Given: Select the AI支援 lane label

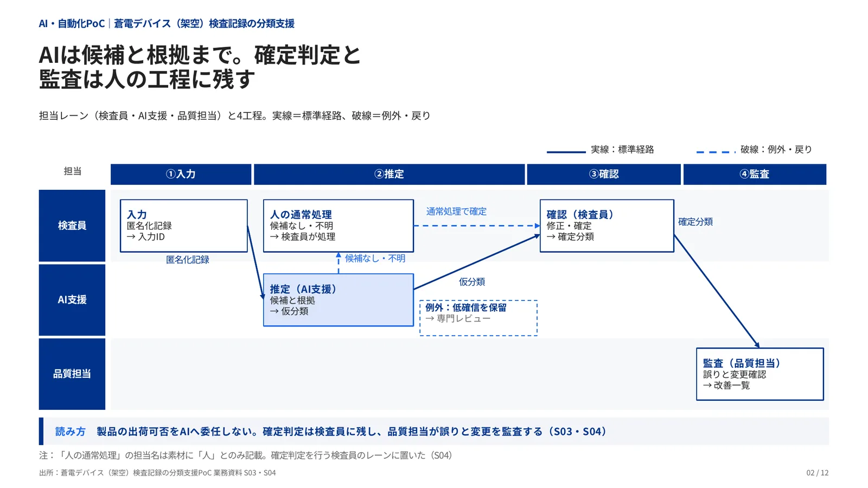Looking at the screenshot, I should (x=72, y=300).
